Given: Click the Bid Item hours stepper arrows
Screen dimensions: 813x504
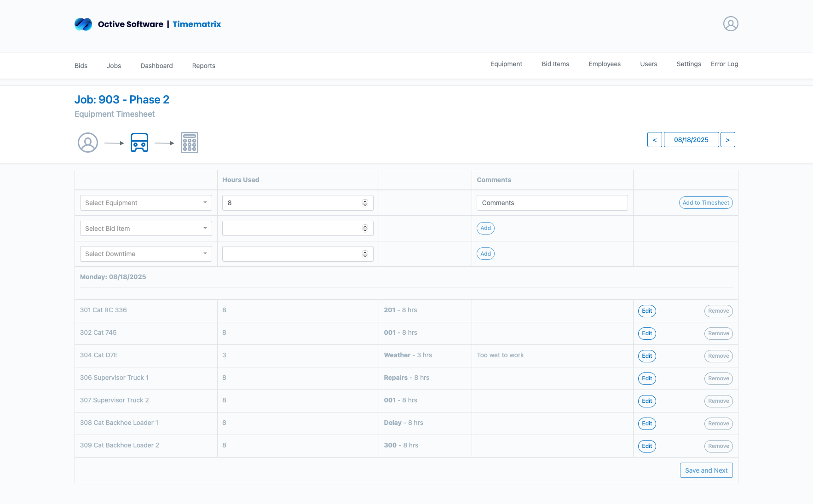Looking at the screenshot, I should coord(365,229).
